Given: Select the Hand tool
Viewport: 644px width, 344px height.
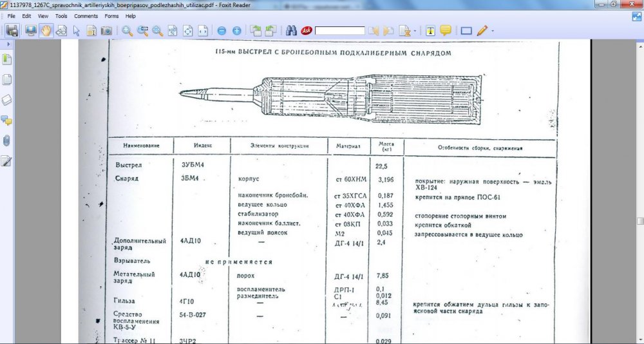Looking at the screenshot, I should (x=46, y=30).
